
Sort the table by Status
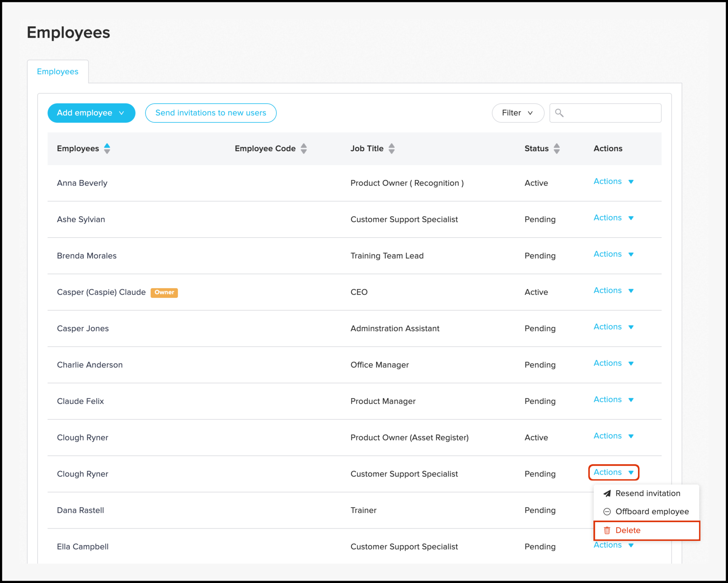[556, 148]
